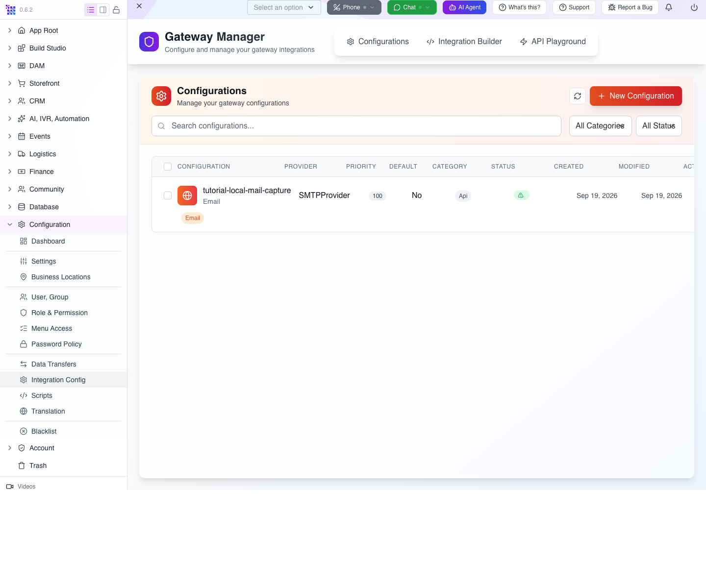706x588 pixels.
Task: Click the app logo icon beside version 0.6.2
Action: point(11,10)
